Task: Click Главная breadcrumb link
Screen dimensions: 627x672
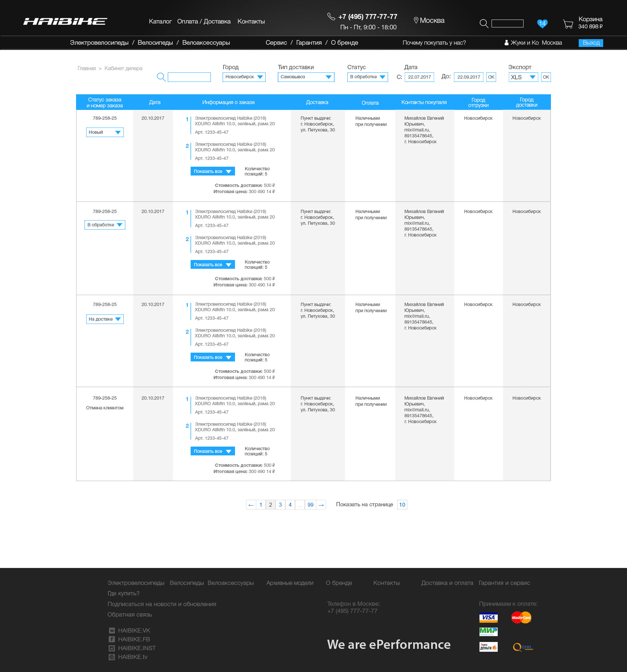Action: (x=86, y=68)
